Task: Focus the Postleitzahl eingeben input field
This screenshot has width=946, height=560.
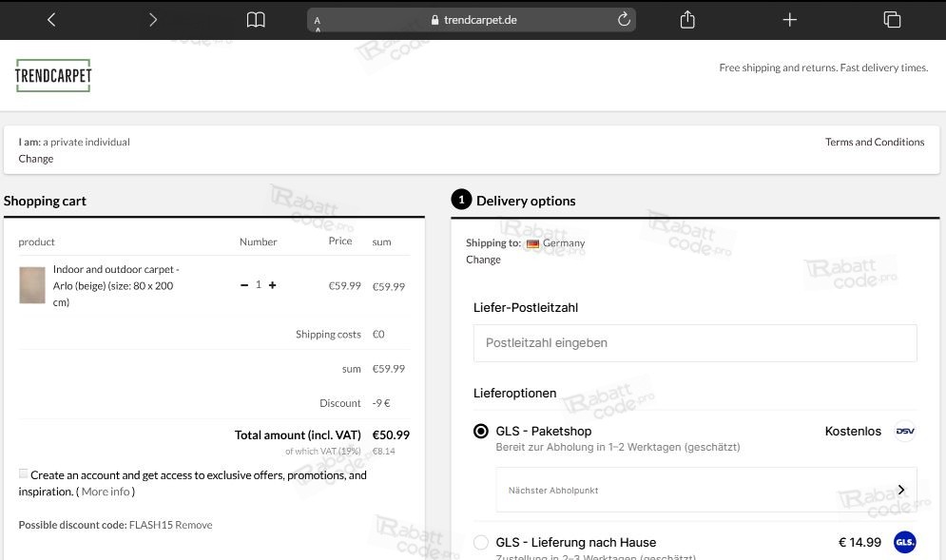Action: click(x=695, y=343)
